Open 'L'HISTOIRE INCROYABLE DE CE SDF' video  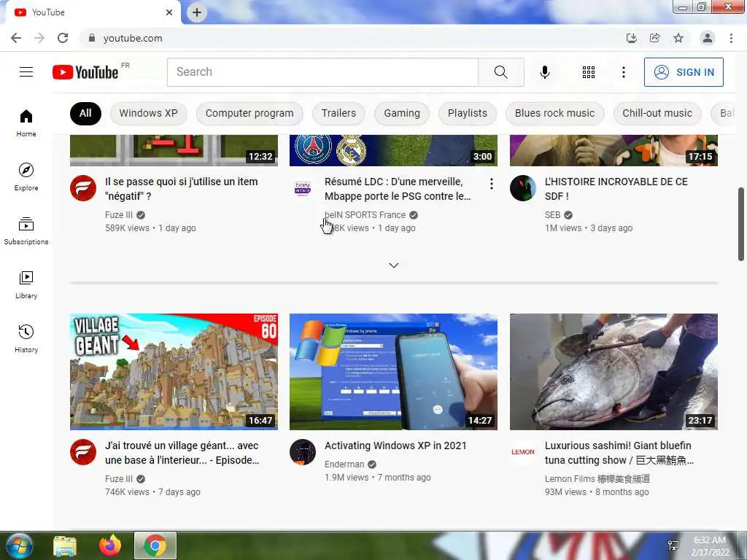pyautogui.click(x=616, y=189)
